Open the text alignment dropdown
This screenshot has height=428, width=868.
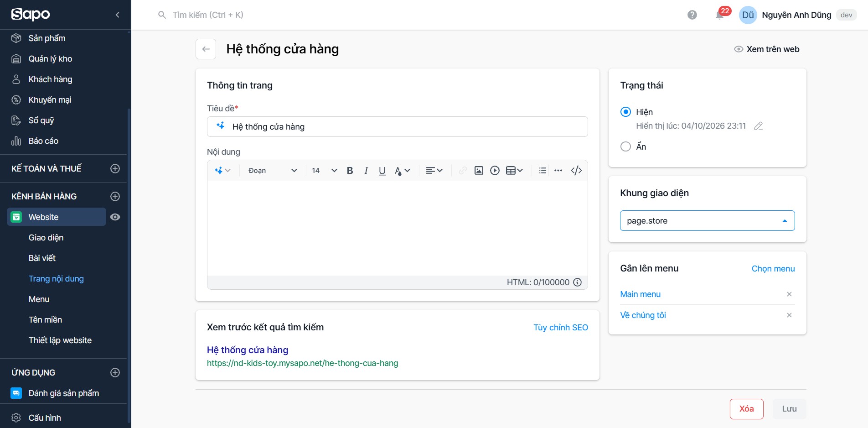(x=434, y=171)
